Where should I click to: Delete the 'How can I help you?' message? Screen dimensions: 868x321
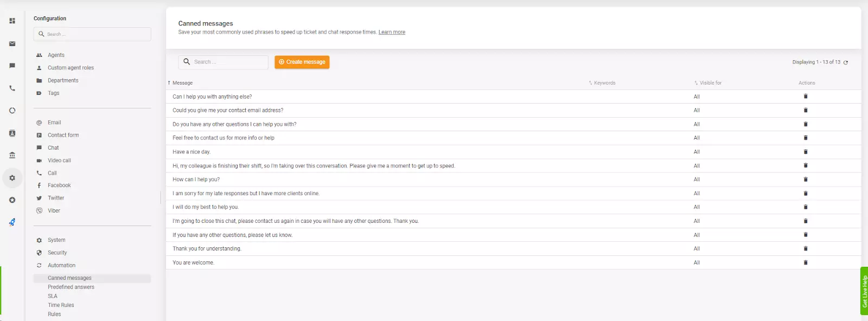pos(805,179)
